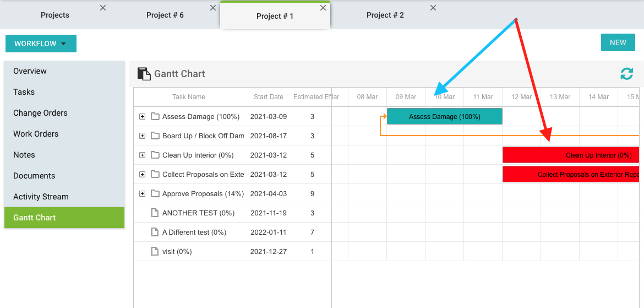Switch to the Project # 6 tab
This screenshot has width=644, height=308.
click(x=165, y=15)
